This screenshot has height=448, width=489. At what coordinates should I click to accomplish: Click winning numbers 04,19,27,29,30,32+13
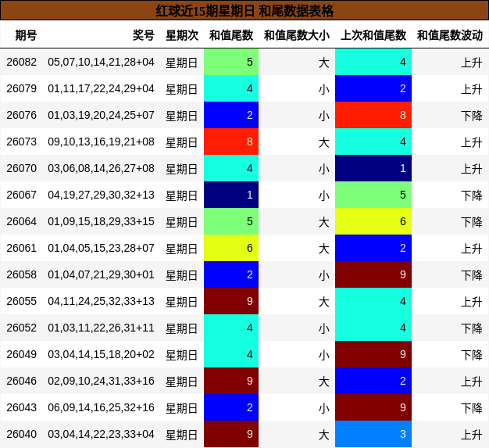pos(101,195)
